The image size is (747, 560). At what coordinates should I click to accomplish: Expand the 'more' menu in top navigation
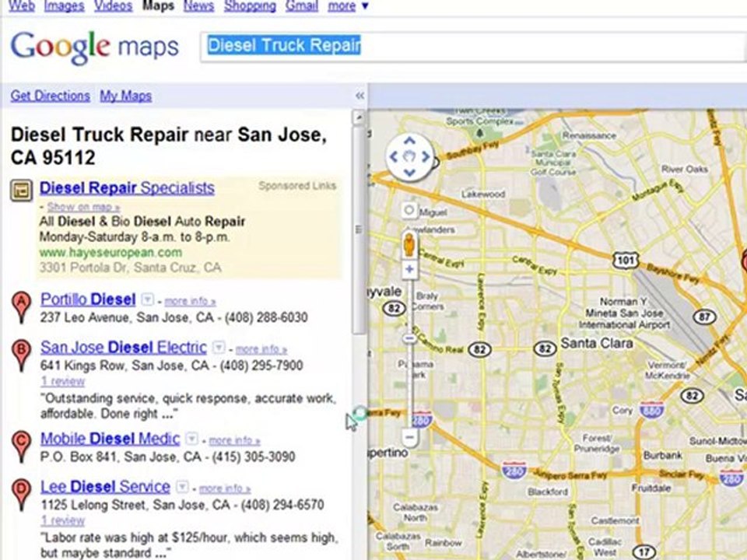[349, 6]
